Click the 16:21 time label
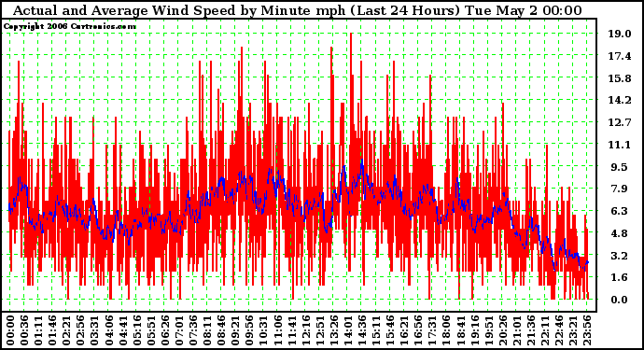Viewport: 644px width, 350px height. click(404, 330)
